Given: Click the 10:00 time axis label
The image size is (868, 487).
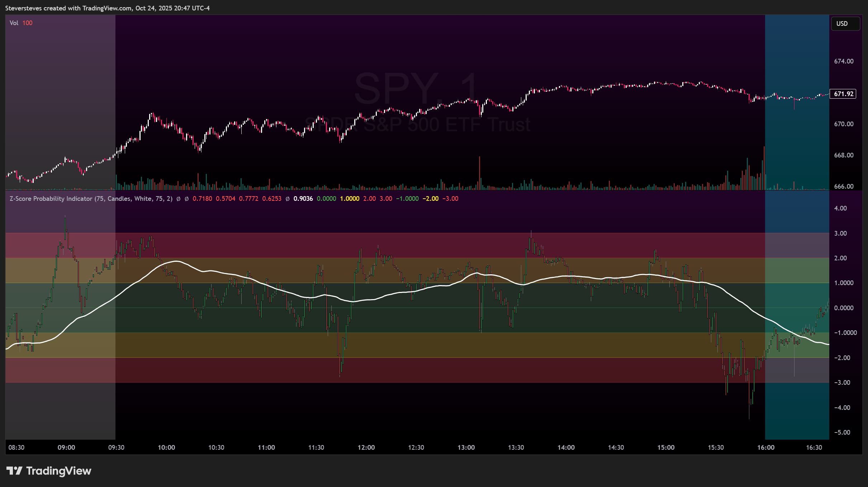Looking at the screenshot, I should (x=166, y=448).
